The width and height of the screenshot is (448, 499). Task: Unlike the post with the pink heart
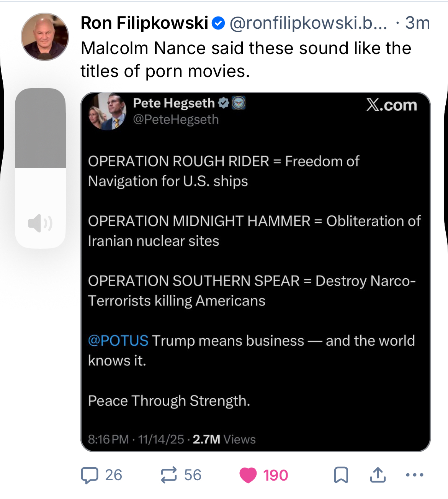(248, 475)
